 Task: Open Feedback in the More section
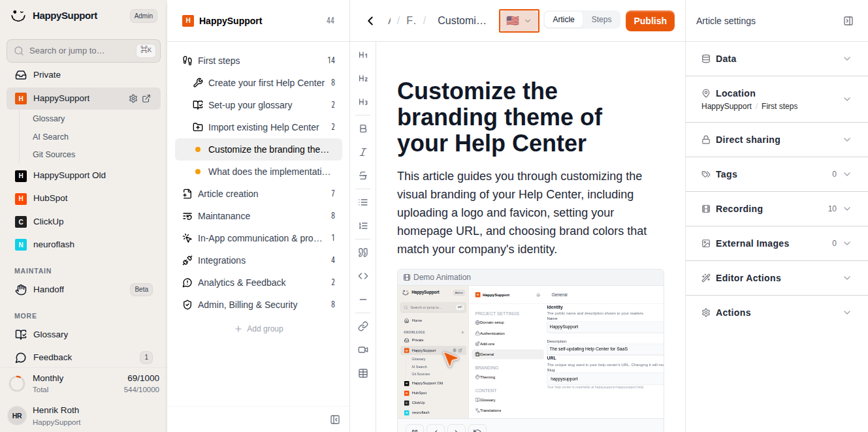(x=84, y=358)
